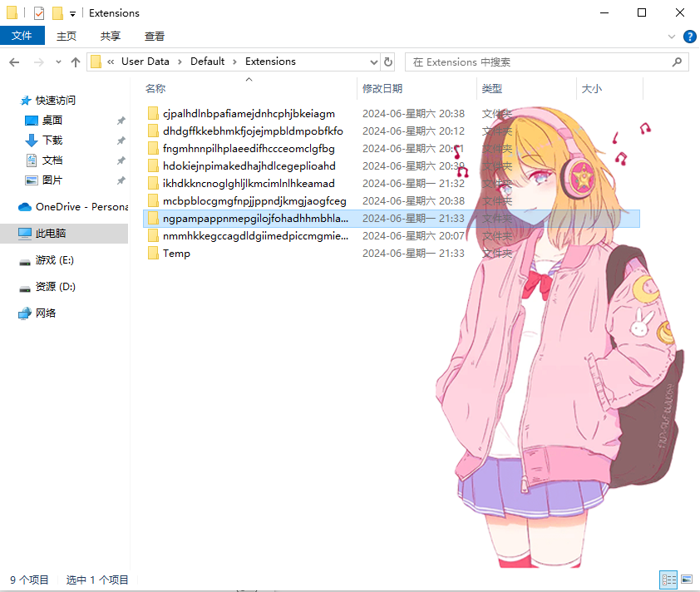Click folder icon of mcbpblocgmgfnpjjppndjkmgjaogfceg

click(x=153, y=200)
